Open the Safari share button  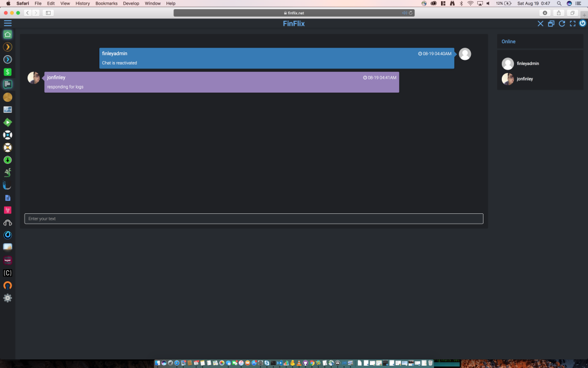[x=559, y=13]
